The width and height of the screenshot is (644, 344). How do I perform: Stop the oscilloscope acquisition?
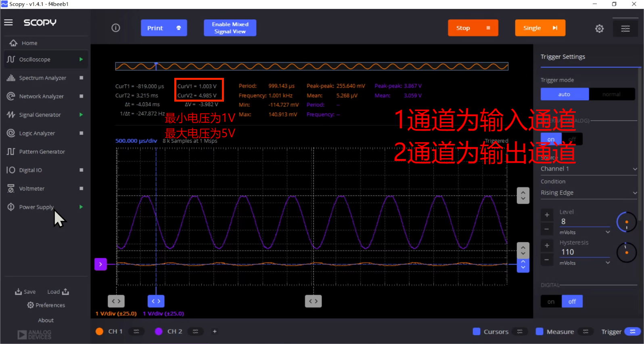(473, 28)
